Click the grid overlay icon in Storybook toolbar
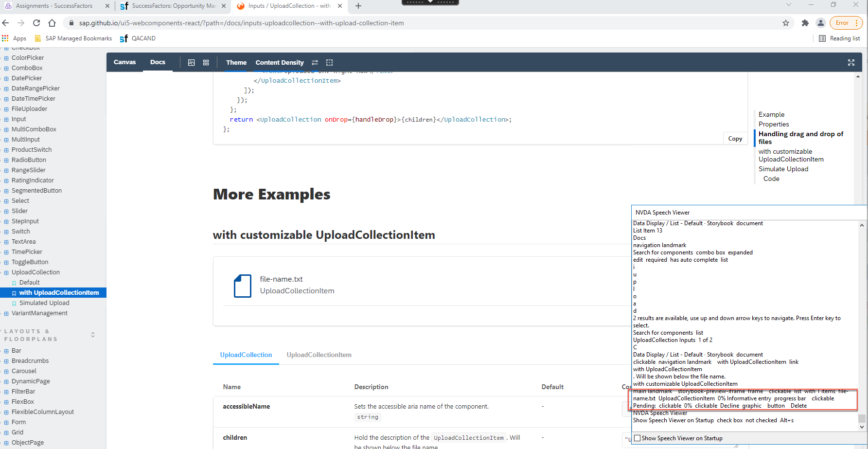The height and width of the screenshot is (449, 868). pos(206,62)
